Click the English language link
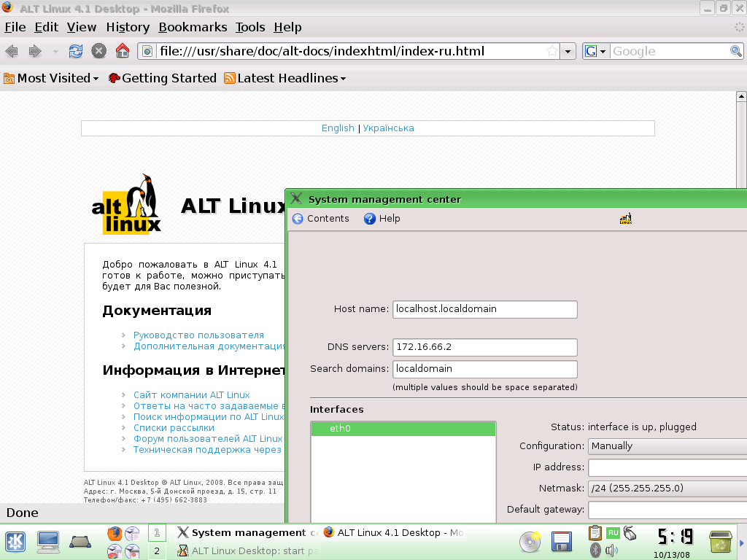 point(338,128)
